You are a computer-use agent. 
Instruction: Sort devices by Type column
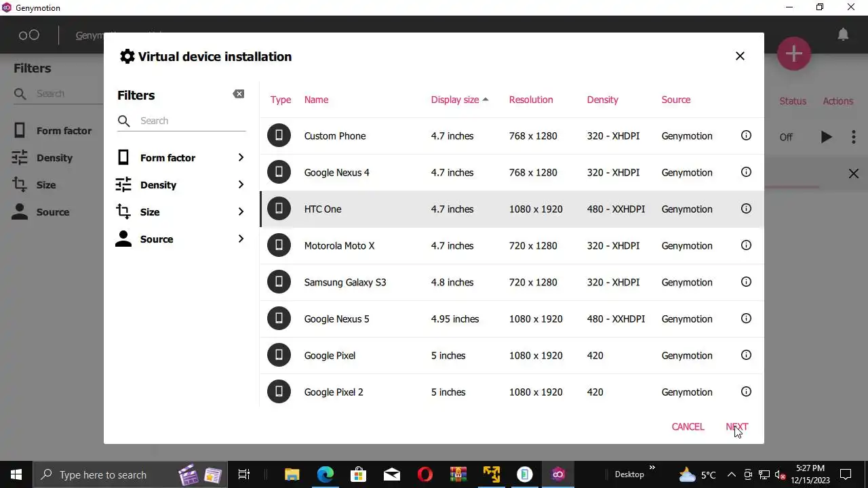[281, 100]
